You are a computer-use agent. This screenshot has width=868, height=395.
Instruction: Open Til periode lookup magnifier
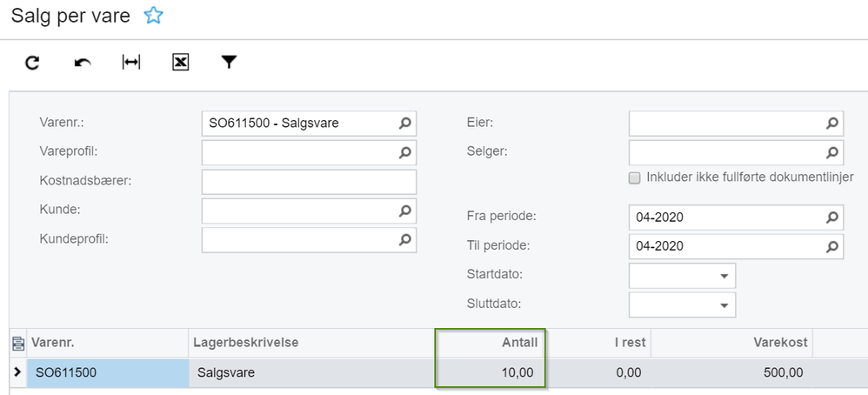point(832,246)
